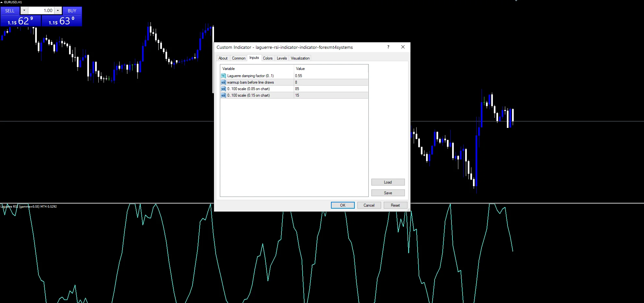Increase lot volume with the up arrow
This screenshot has width=644, height=303.
tap(58, 10)
